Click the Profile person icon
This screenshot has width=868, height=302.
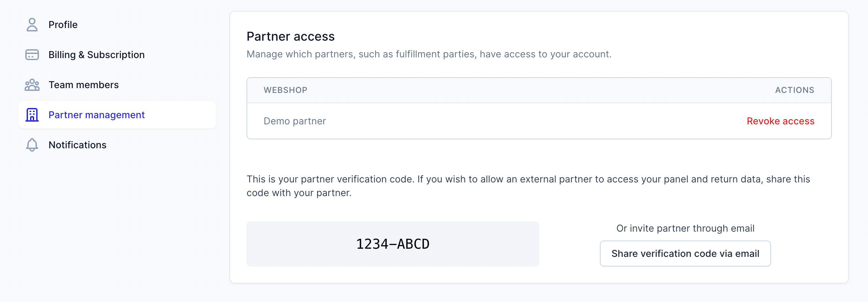point(32,25)
